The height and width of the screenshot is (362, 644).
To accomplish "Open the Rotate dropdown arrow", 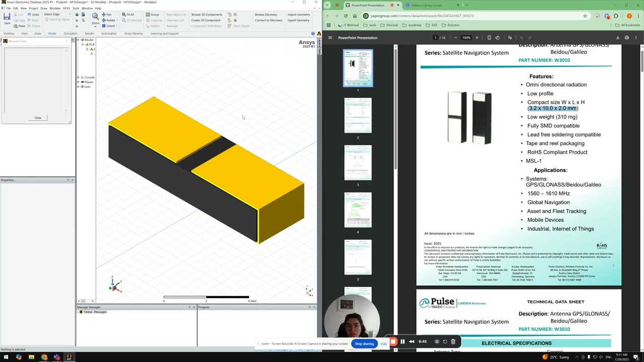I will pos(117,21).
